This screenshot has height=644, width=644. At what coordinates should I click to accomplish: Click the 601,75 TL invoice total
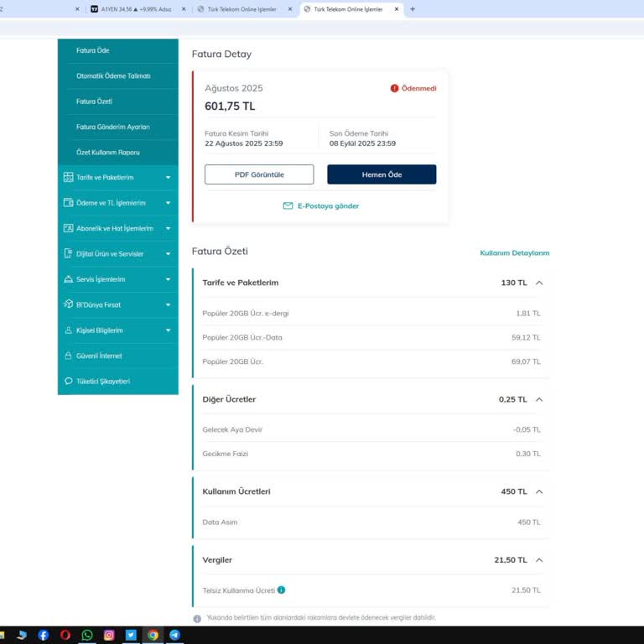pyautogui.click(x=230, y=106)
